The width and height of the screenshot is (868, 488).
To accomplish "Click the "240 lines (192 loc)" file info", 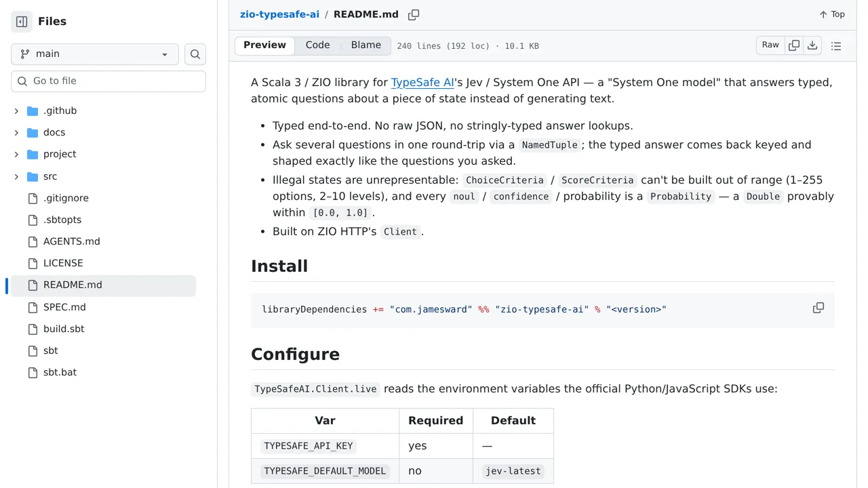I will coord(443,46).
